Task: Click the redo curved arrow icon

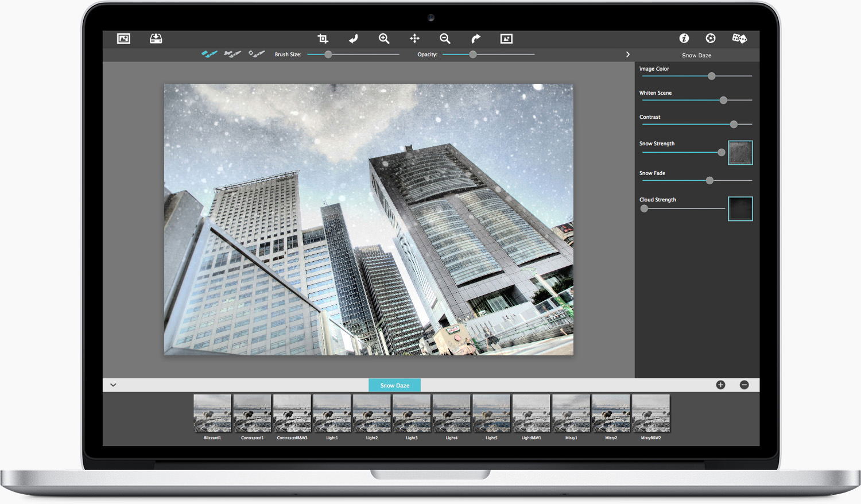Action: click(475, 38)
